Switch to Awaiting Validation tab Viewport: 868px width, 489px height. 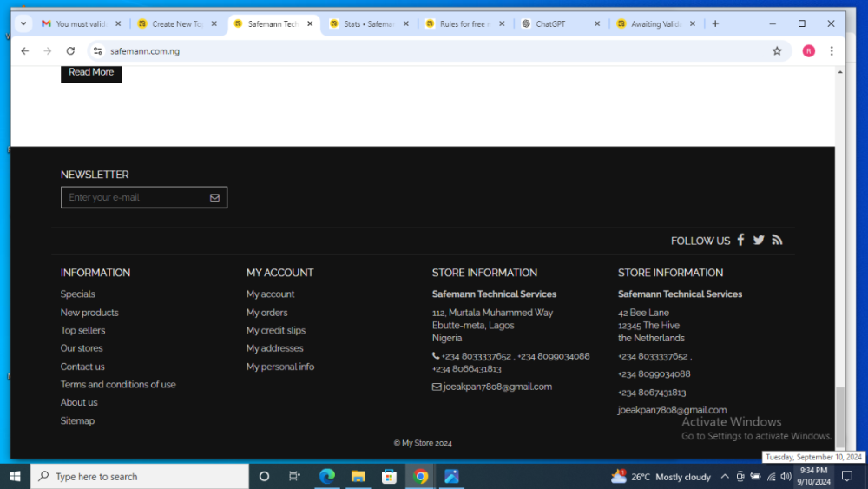[656, 23]
